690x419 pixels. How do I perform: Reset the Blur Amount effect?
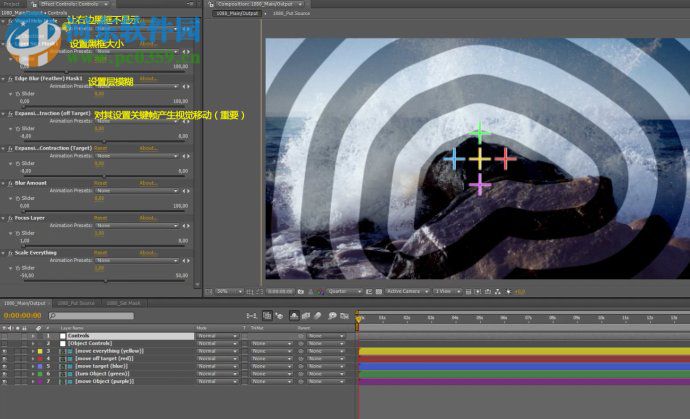100,183
